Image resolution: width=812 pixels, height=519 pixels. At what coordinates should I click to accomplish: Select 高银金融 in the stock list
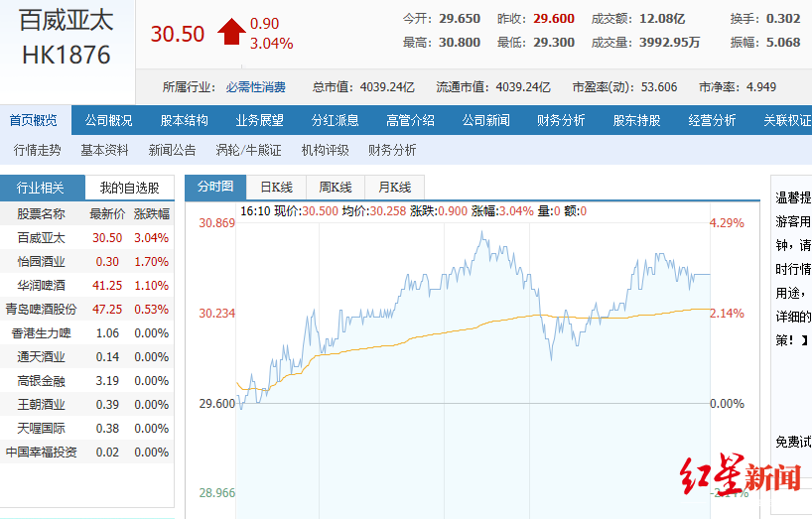[41, 381]
